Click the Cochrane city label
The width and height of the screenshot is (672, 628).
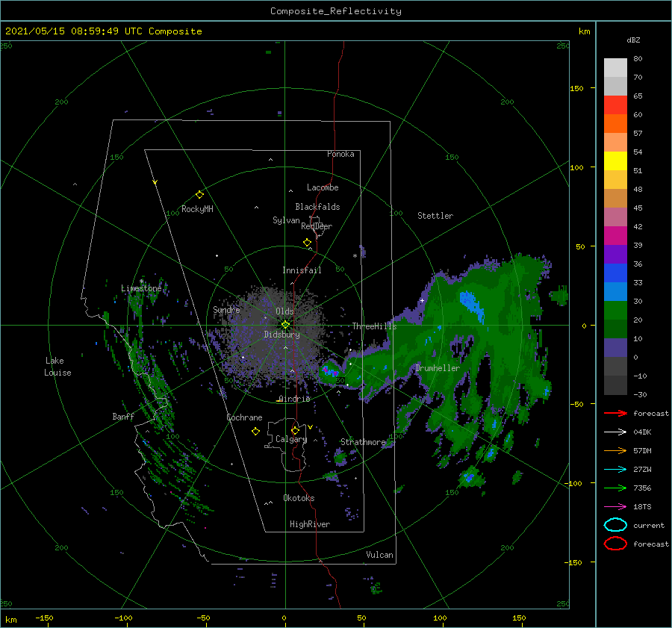pos(244,417)
